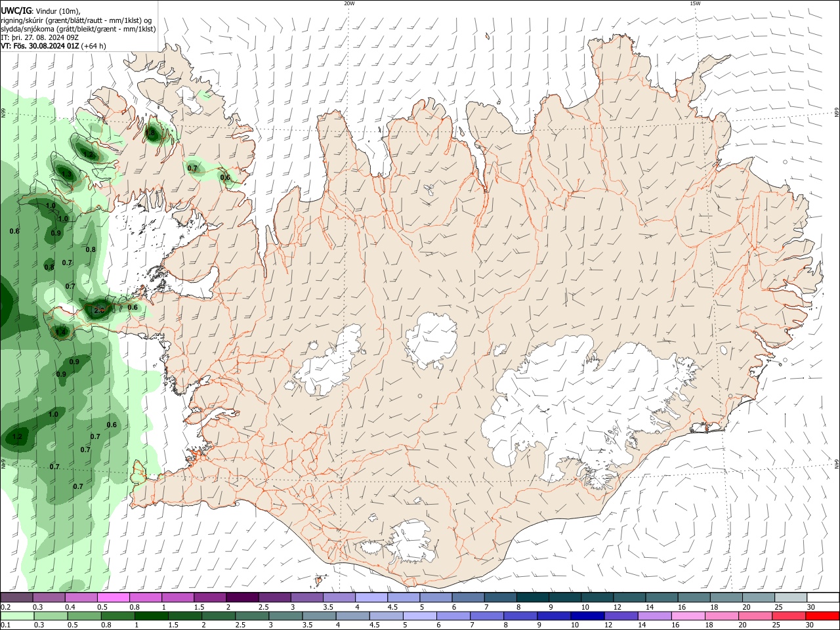This screenshot has height=630, width=840.
Task: Click the medium green 0.5–0.8 rain legend swatch
Action: coord(84,616)
